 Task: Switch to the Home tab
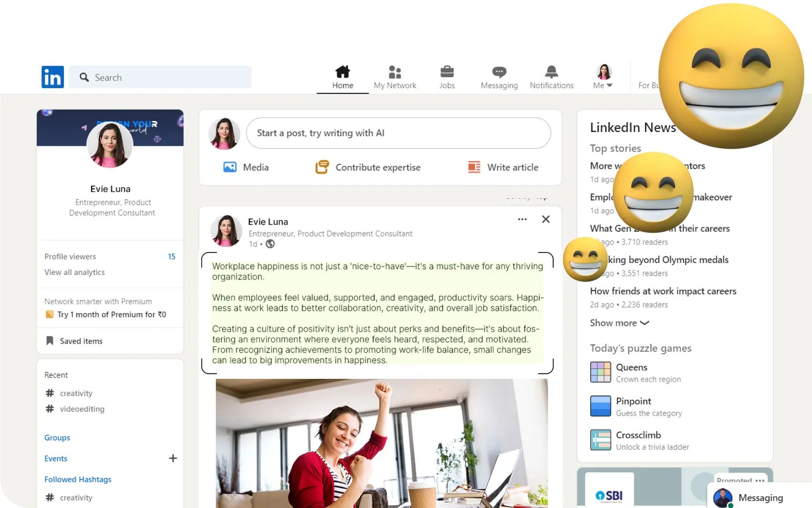[x=342, y=77]
